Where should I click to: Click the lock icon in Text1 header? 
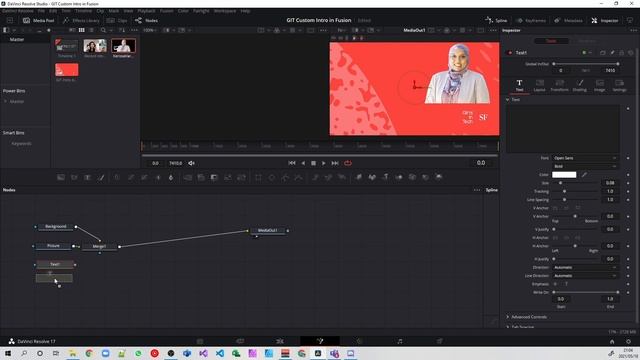(x=622, y=53)
